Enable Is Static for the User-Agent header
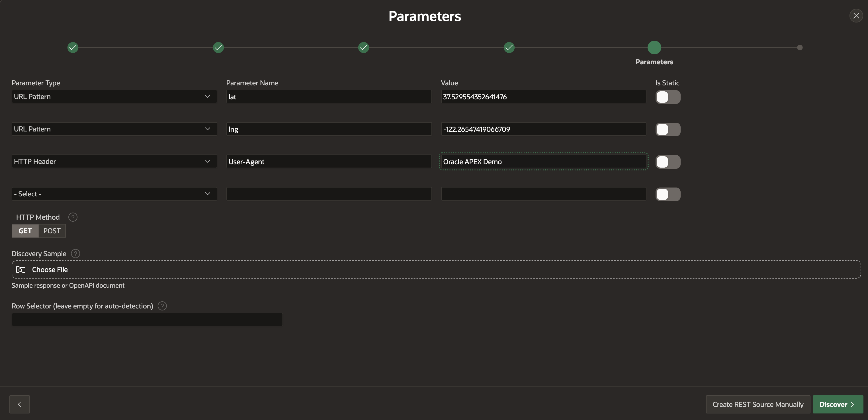Image resolution: width=868 pixels, height=420 pixels. pos(668,162)
